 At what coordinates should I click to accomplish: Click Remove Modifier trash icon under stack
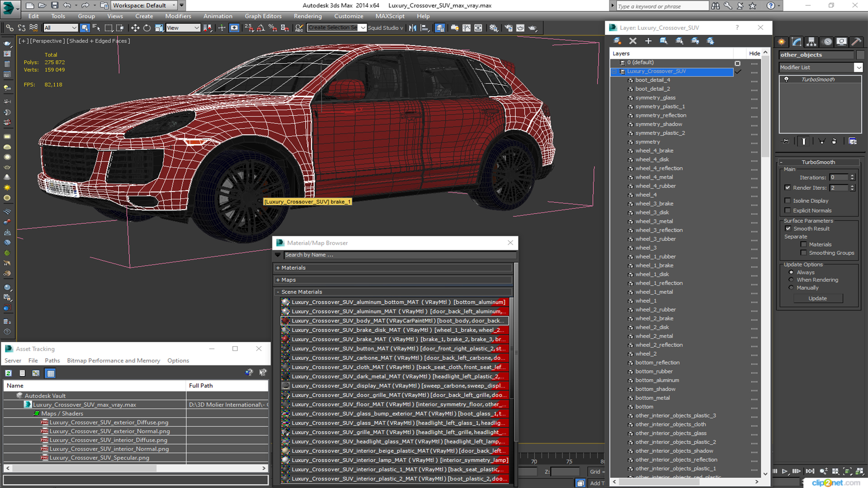pyautogui.click(x=834, y=141)
